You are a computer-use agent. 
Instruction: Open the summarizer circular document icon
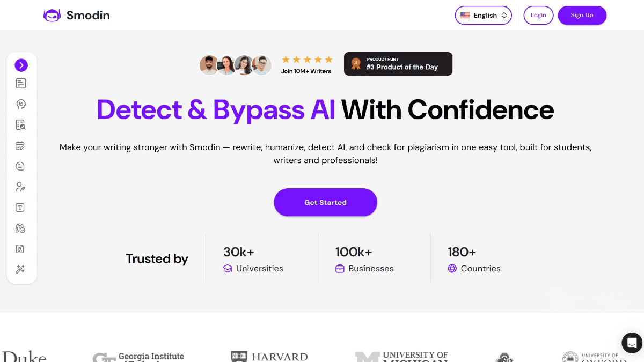(x=20, y=166)
